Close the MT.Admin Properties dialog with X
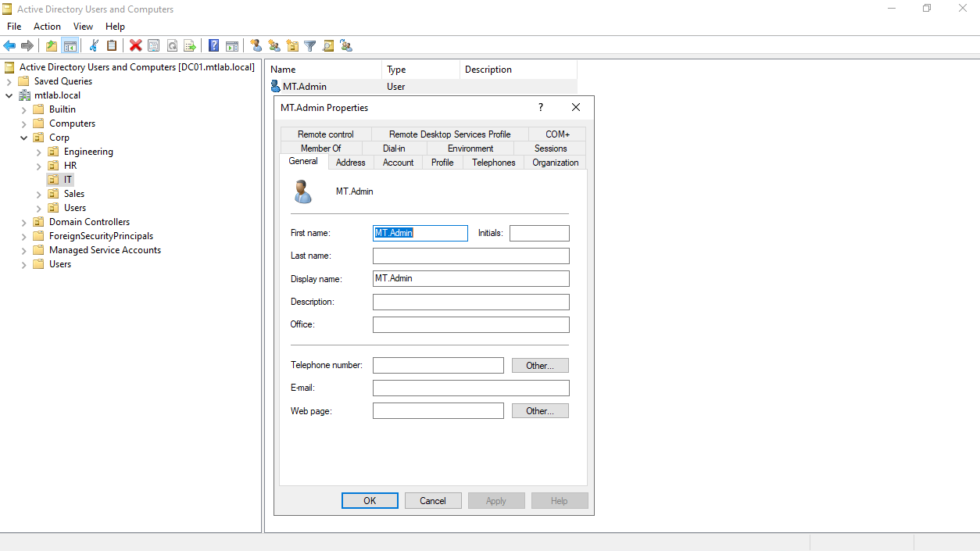Screen dimensions: 980x551 click(576, 107)
